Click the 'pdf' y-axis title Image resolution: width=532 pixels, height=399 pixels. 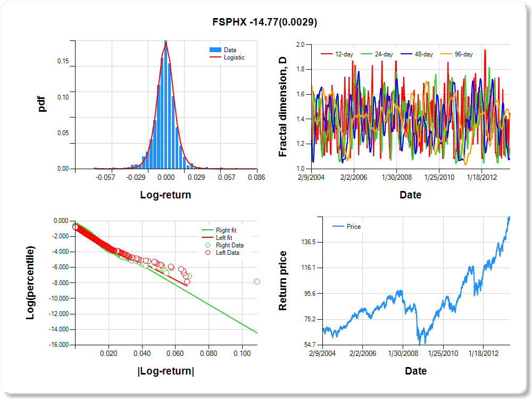[41, 104]
